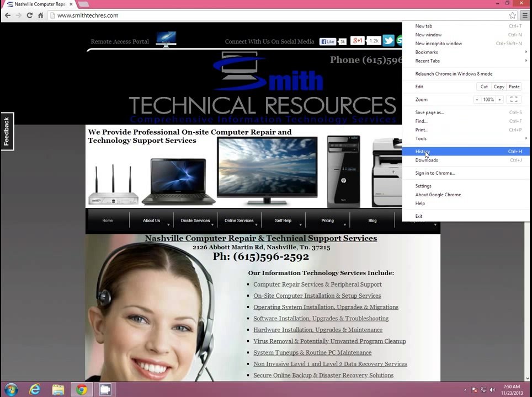This screenshot has width=532, height=397.
Task: Choose New incognito window
Action: point(466,44)
